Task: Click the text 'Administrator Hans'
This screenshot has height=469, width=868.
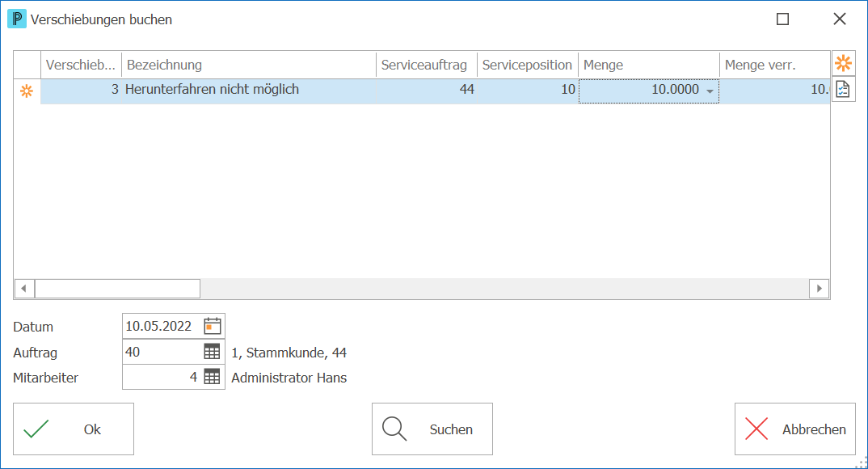Action: click(289, 378)
